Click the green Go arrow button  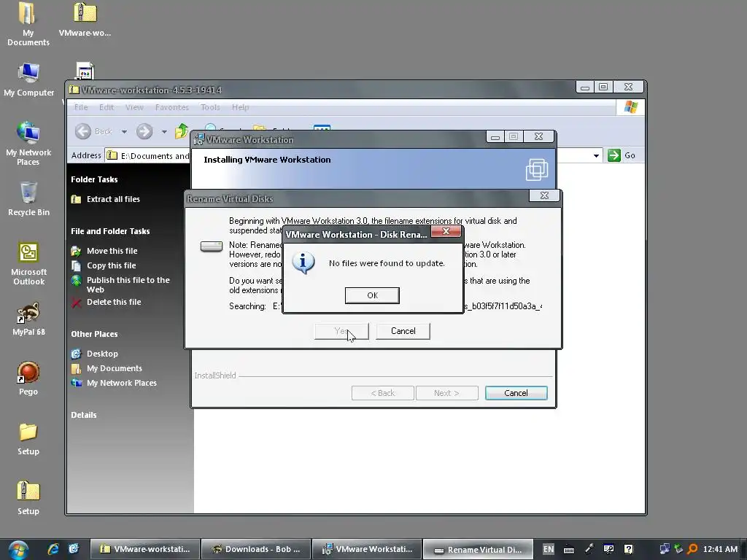coord(614,155)
